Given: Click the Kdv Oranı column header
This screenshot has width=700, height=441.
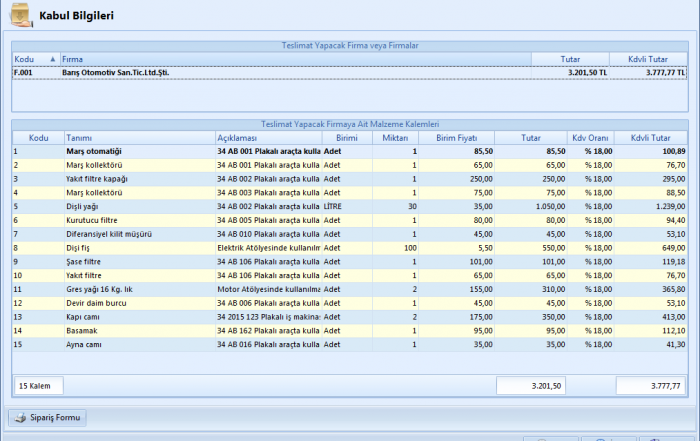Looking at the screenshot, I should click(x=590, y=137).
